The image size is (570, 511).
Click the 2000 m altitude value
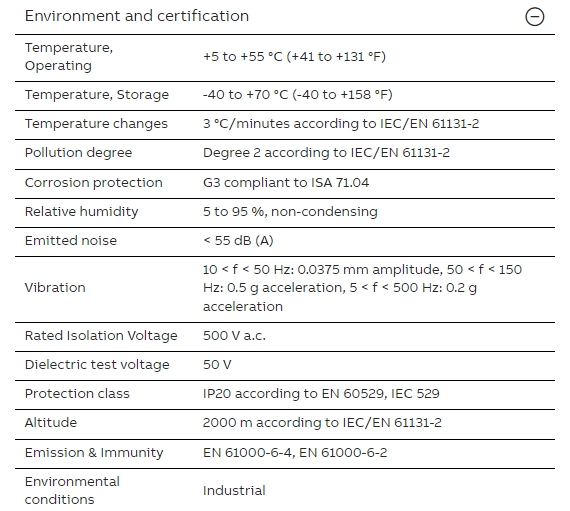322,423
